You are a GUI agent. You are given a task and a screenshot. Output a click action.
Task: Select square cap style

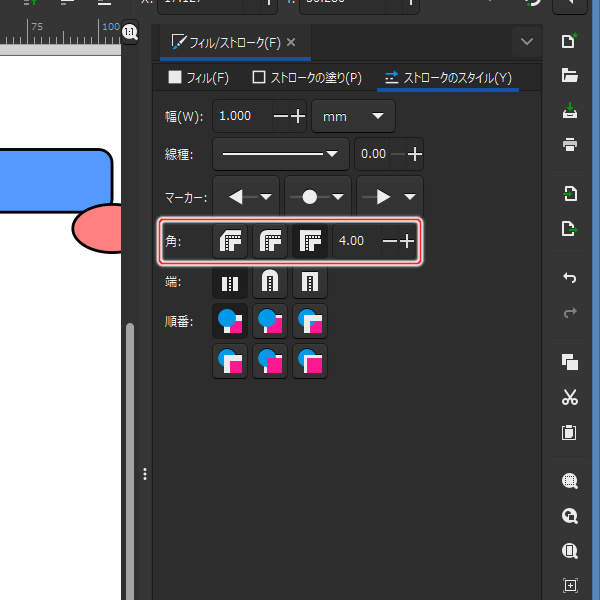tap(310, 282)
